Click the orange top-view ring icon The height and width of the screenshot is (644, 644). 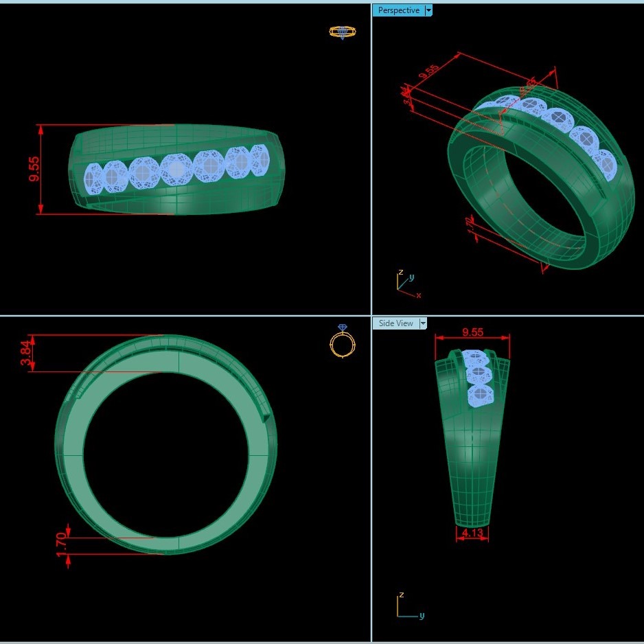[x=343, y=32]
